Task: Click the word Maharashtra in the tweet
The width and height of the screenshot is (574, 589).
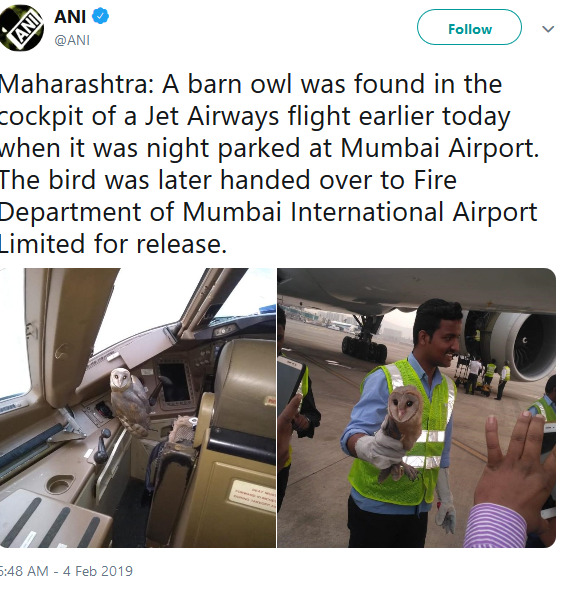Action: tap(77, 84)
